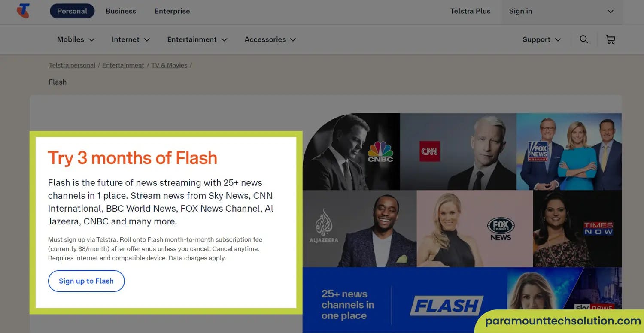Click the FLASH logo in banner
644x333 pixels.
pyautogui.click(x=447, y=306)
